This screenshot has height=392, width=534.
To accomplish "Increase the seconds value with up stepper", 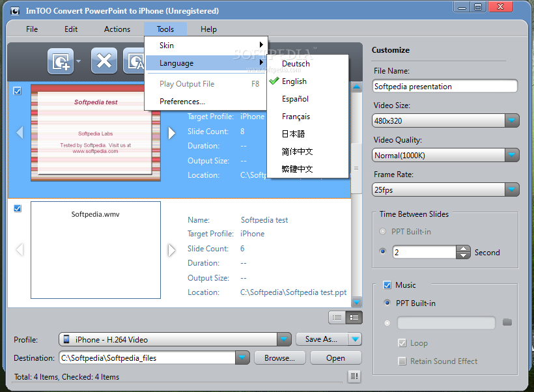I will pyautogui.click(x=463, y=249).
